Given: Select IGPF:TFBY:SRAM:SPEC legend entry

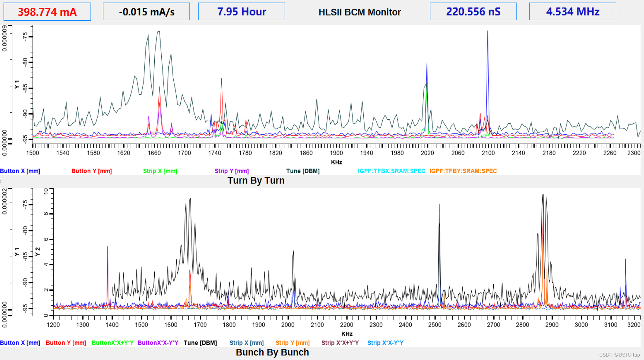Looking at the screenshot, I should pos(463,171).
